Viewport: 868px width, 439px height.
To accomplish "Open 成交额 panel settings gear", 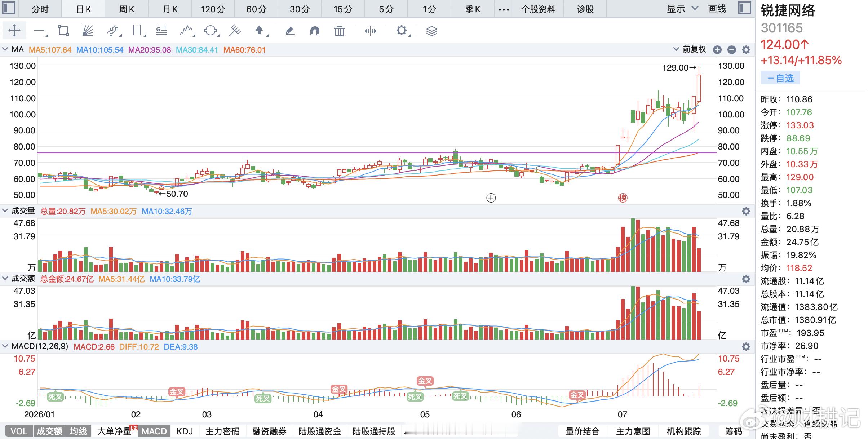I will coord(746,279).
